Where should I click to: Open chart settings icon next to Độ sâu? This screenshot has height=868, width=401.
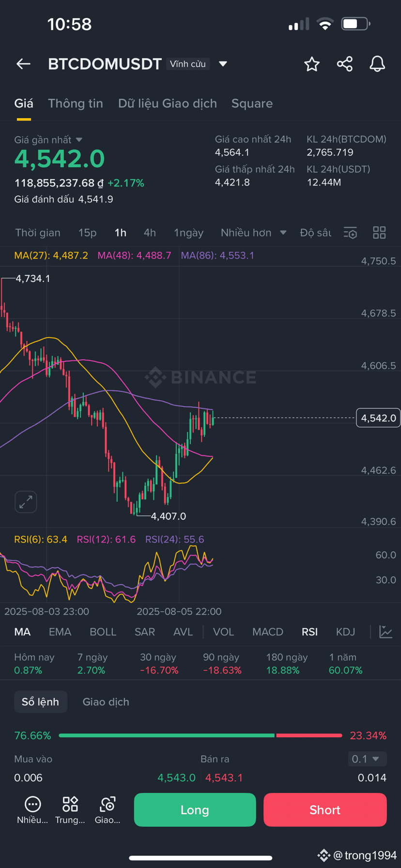pos(350,233)
